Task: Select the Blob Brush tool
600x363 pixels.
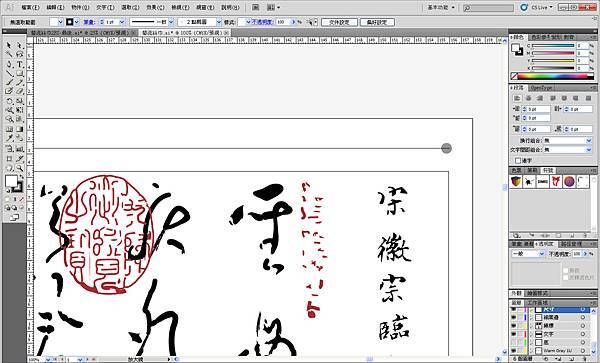Action: 9,92
